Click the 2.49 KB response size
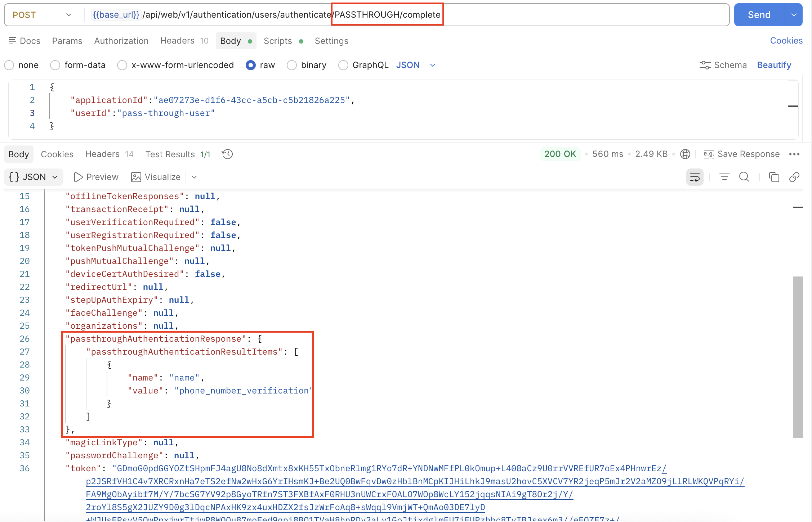This screenshot has height=522, width=812. (651, 154)
